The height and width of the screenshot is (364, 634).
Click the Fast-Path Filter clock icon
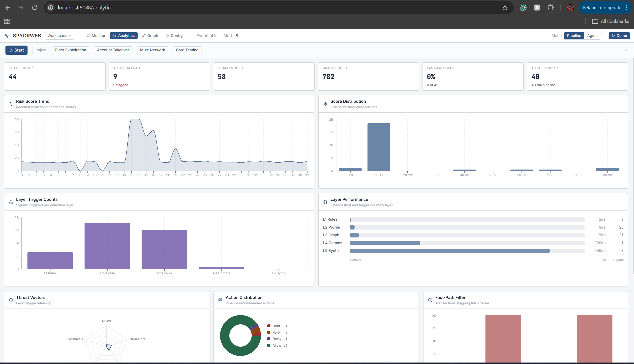tap(430, 300)
